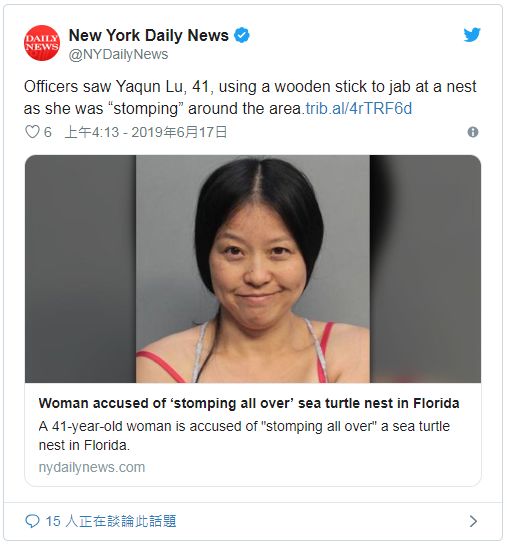Click the blue verified badge checkmark
This screenshot has width=507, height=548.
(x=242, y=35)
